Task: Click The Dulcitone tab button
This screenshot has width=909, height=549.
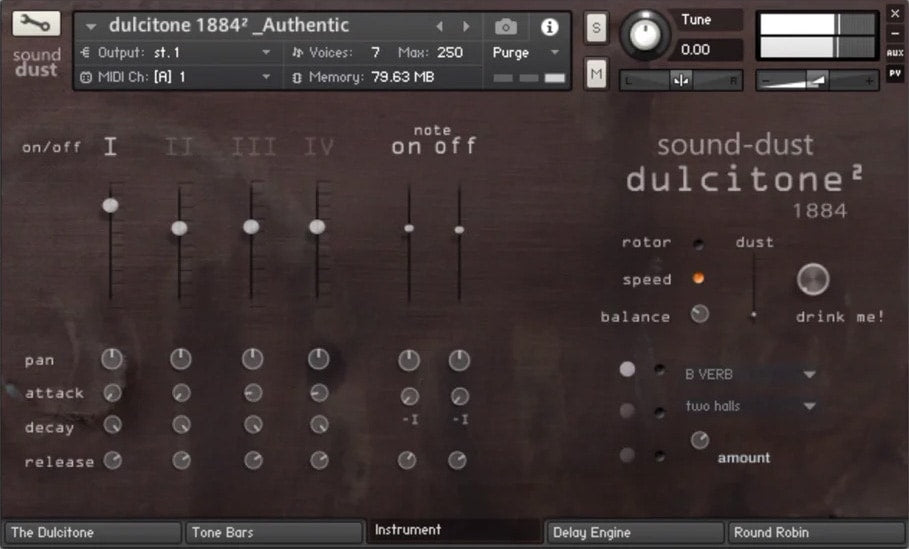Action: (x=92, y=533)
